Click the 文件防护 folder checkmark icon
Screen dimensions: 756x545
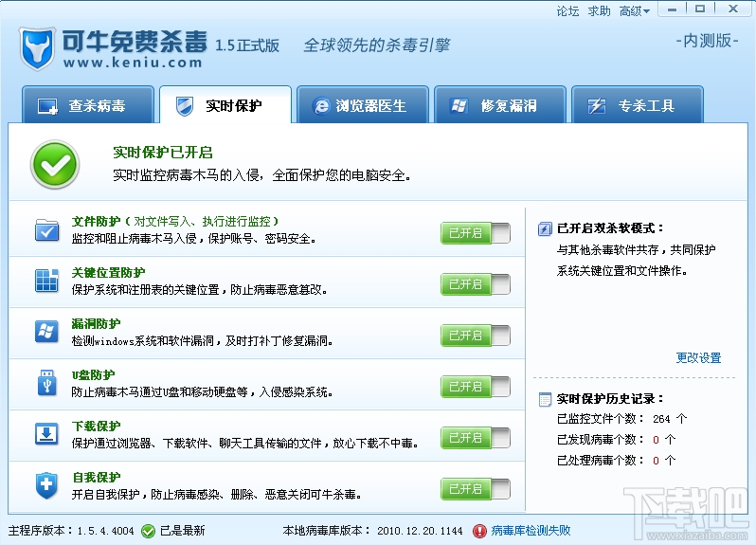[x=46, y=230]
